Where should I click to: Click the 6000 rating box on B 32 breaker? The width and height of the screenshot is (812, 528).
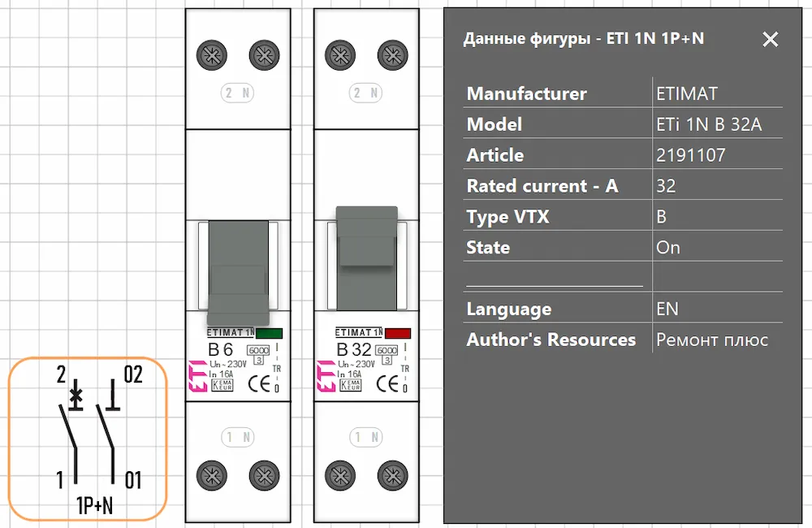point(387,351)
